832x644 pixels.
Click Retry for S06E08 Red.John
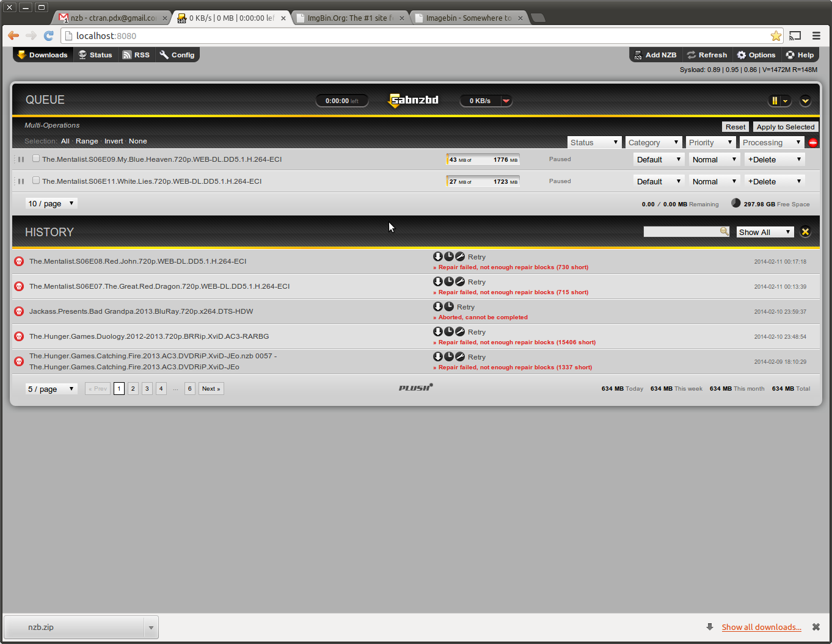tap(476, 257)
